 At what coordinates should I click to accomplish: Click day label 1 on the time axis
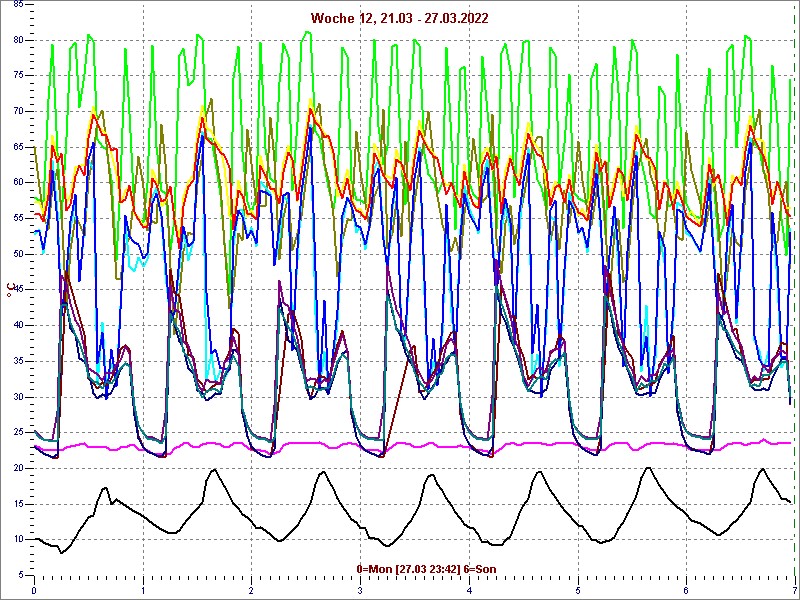point(143,592)
